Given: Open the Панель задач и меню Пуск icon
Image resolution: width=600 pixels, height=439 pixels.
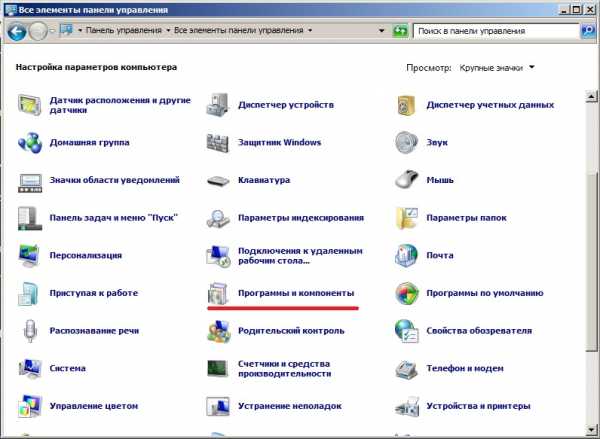Looking at the screenshot, I should tap(29, 218).
